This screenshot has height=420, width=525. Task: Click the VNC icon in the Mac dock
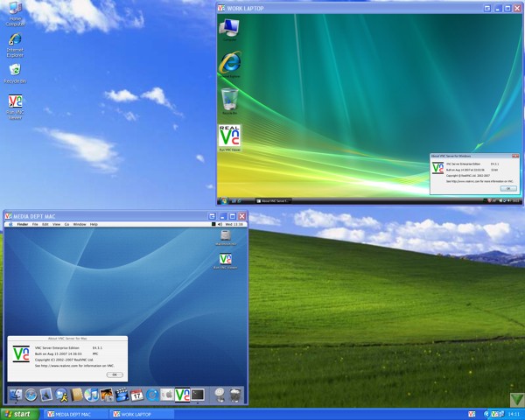pos(182,395)
